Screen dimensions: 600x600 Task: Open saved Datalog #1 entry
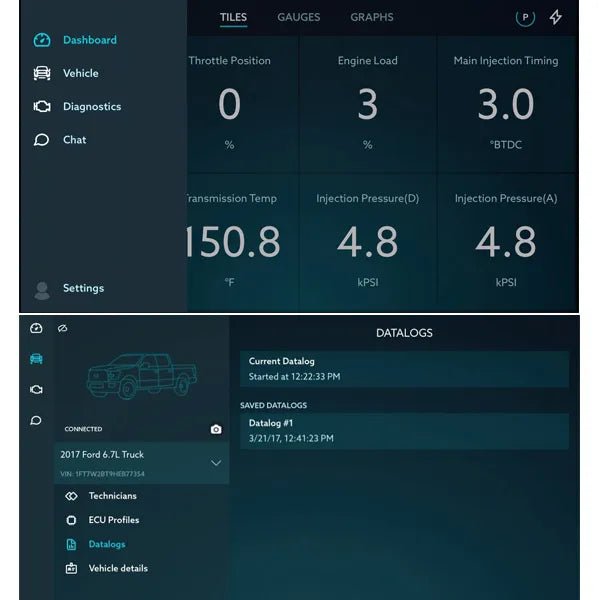pyautogui.click(x=403, y=431)
